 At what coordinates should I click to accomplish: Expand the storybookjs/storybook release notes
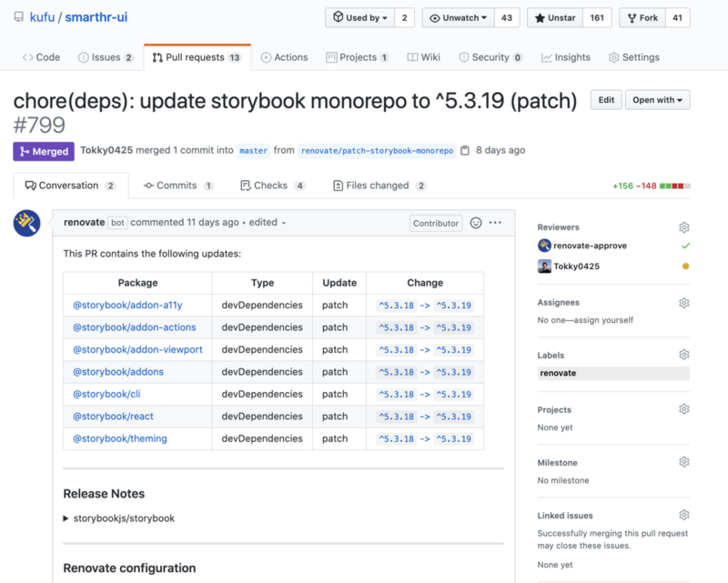(x=119, y=518)
